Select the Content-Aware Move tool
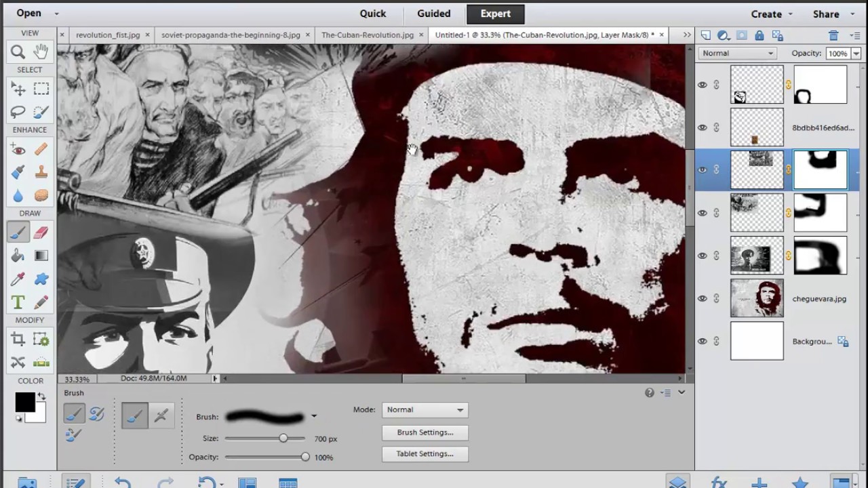The image size is (868, 488). click(x=18, y=362)
